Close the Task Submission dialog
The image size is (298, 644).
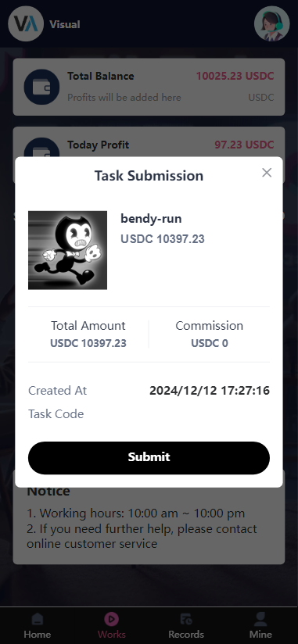click(267, 173)
